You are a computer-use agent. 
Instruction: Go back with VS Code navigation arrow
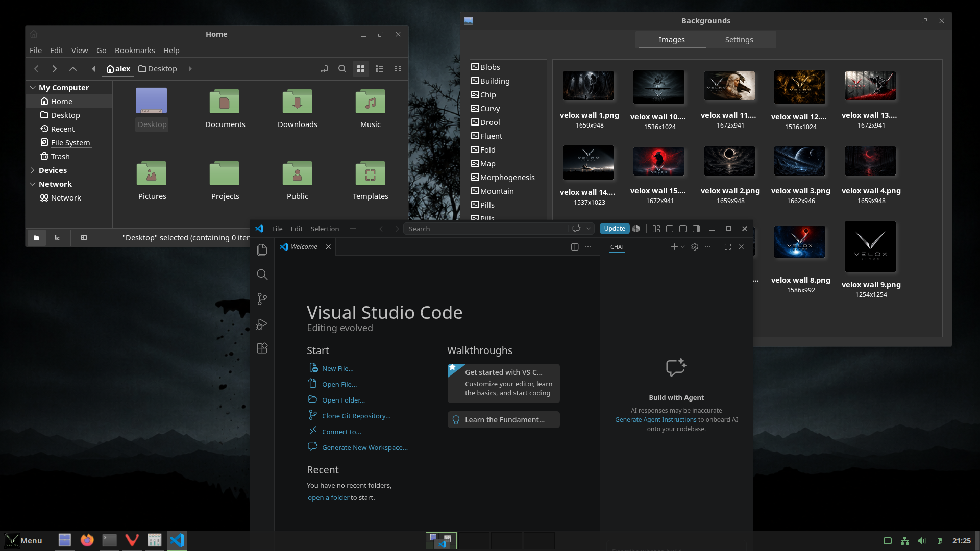click(x=382, y=229)
